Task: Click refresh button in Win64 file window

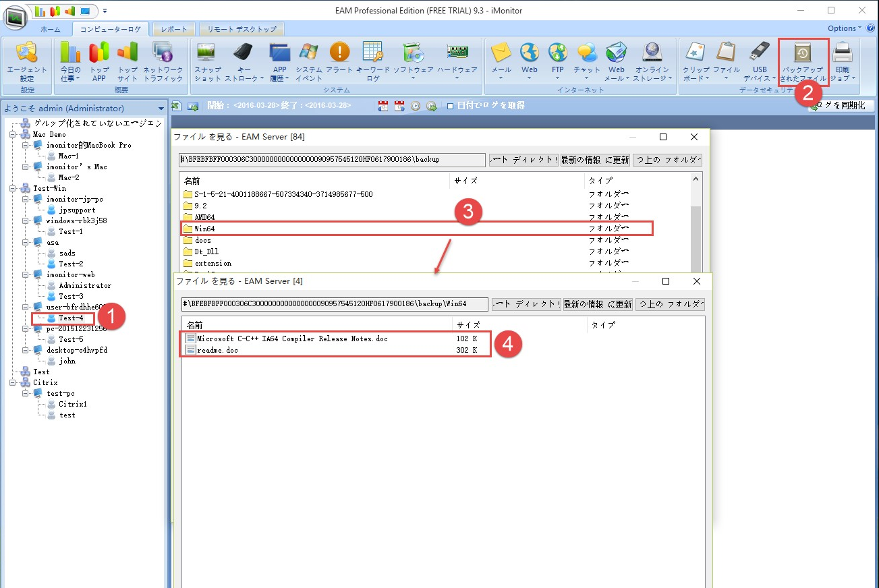Action: (x=598, y=304)
